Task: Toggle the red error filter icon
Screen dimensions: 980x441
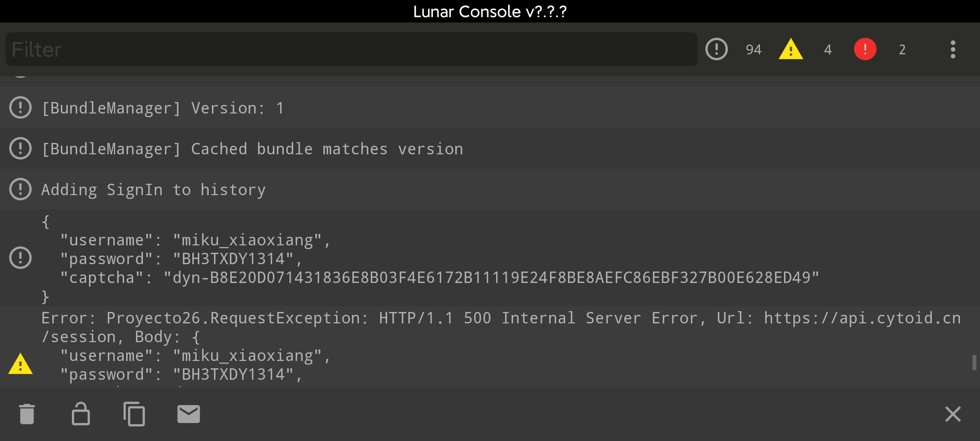Action: tap(865, 49)
